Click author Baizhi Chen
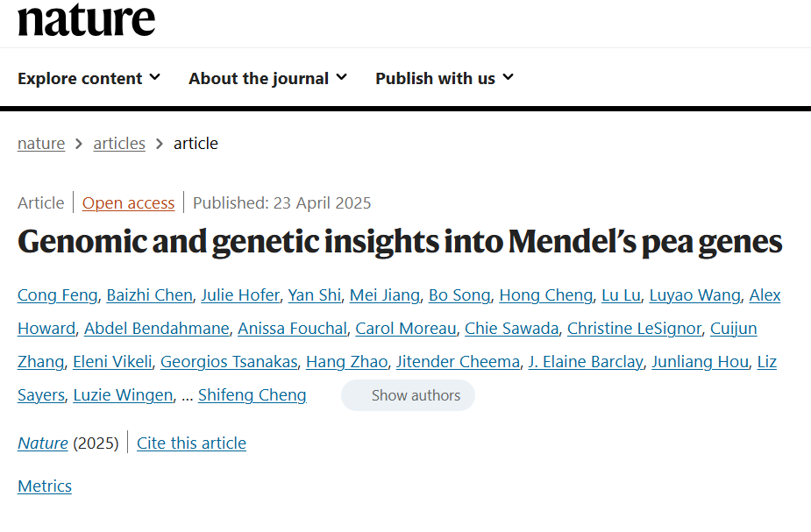Screen dimensions: 811x532 [149, 295]
